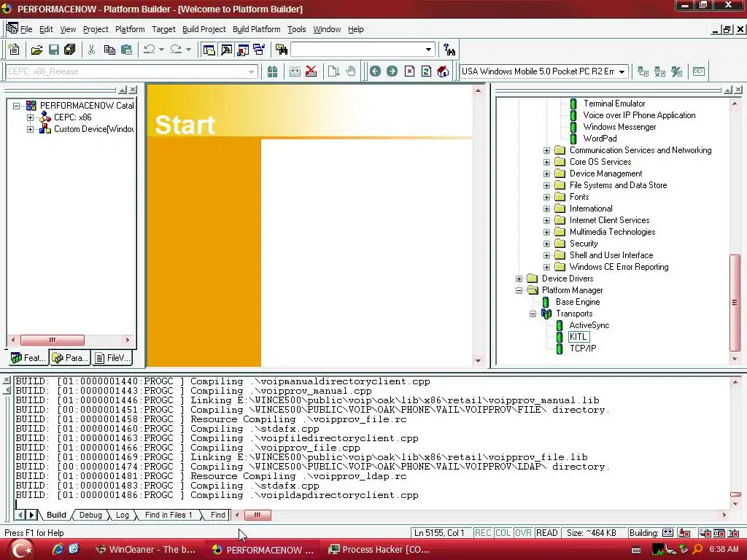Open the Tools menu
The height and width of the screenshot is (560, 747).
click(296, 29)
